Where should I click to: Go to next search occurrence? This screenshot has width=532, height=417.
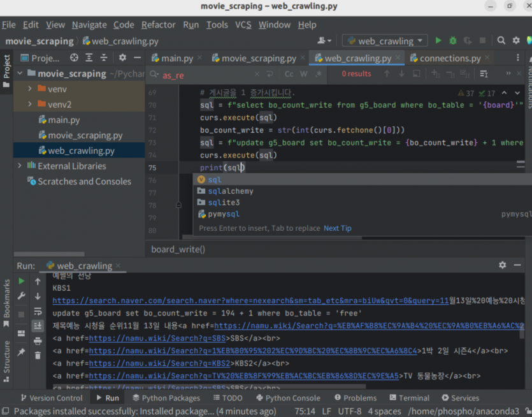pyautogui.click(x=402, y=74)
